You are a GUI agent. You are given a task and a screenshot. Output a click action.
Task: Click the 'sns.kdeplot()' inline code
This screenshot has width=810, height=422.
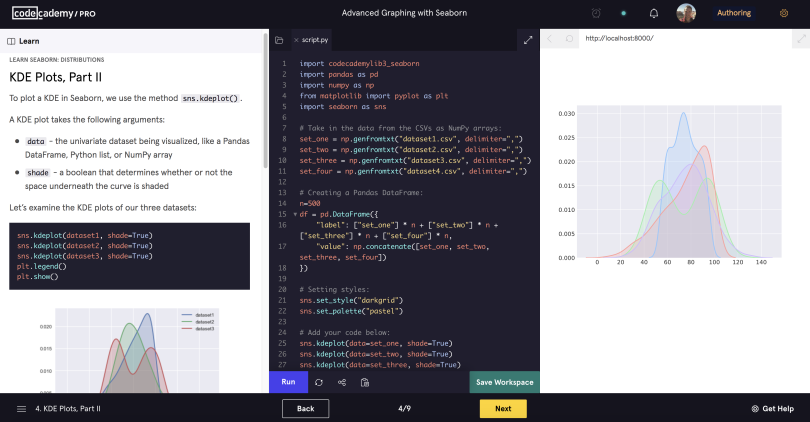coord(210,98)
